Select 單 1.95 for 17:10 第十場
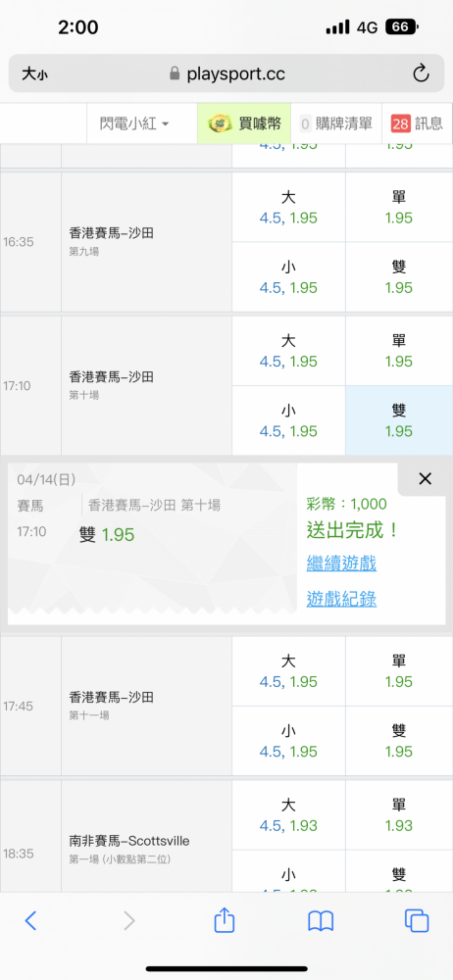Screen dimensions: 453x980 (399, 351)
